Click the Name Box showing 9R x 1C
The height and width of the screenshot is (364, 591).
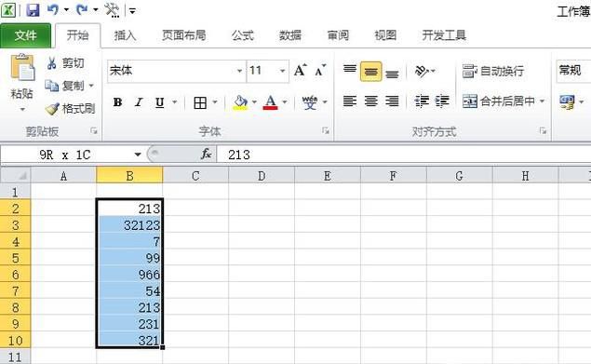click(x=65, y=155)
